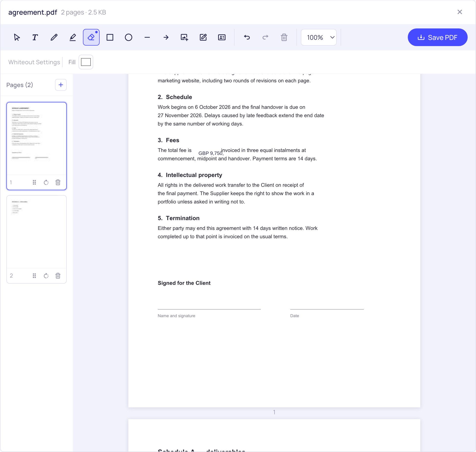Redo the last undone action
Viewport: 476px width, 452px height.
(265, 37)
